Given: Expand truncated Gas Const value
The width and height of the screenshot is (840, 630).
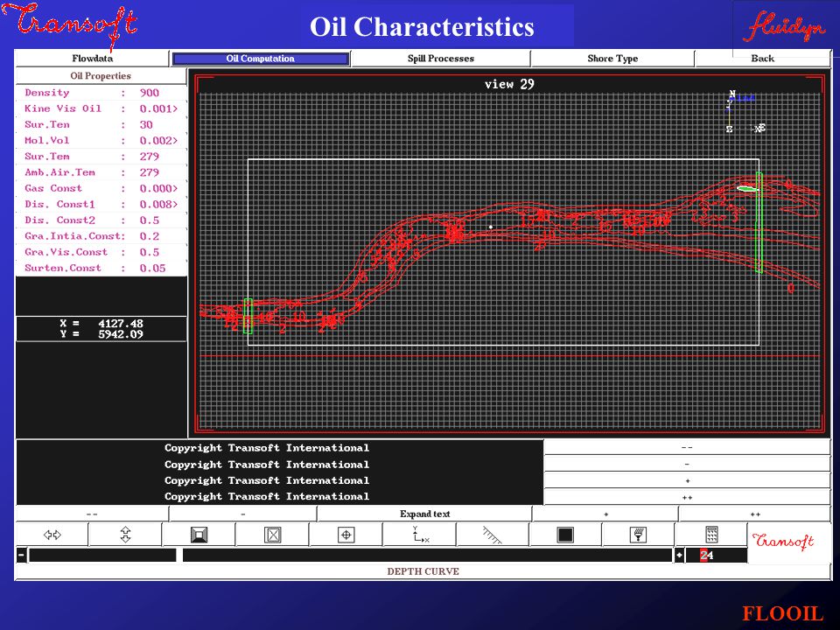Looking at the screenshot, I should 158,189.
